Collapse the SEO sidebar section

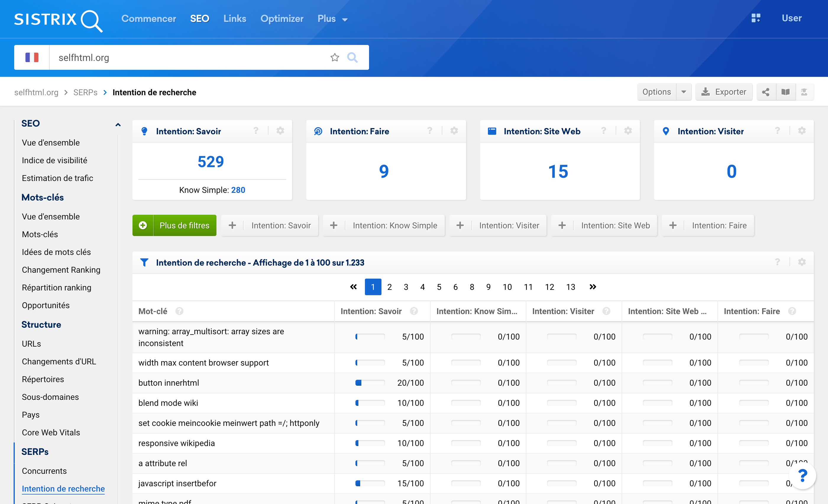coord(118,125)
